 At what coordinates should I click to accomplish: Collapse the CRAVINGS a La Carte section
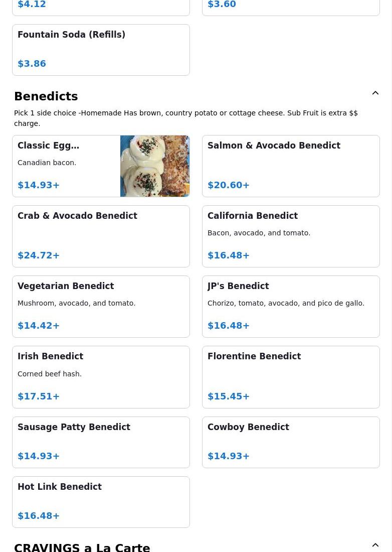click(x=375, y=545)
